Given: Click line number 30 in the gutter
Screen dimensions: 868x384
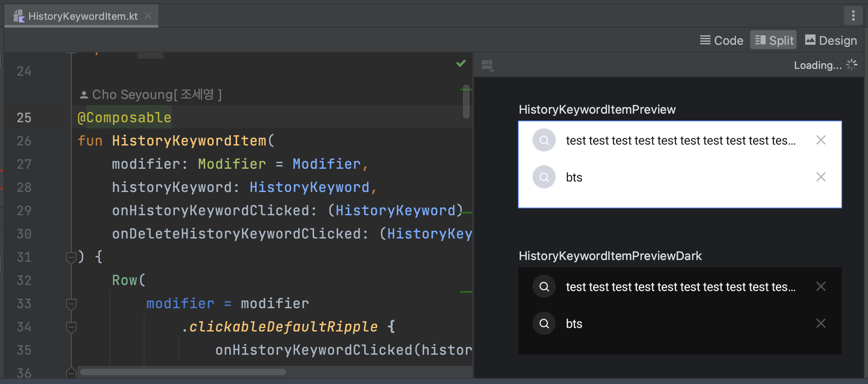Looking at the screenshot, I should (x=24, y=234).
